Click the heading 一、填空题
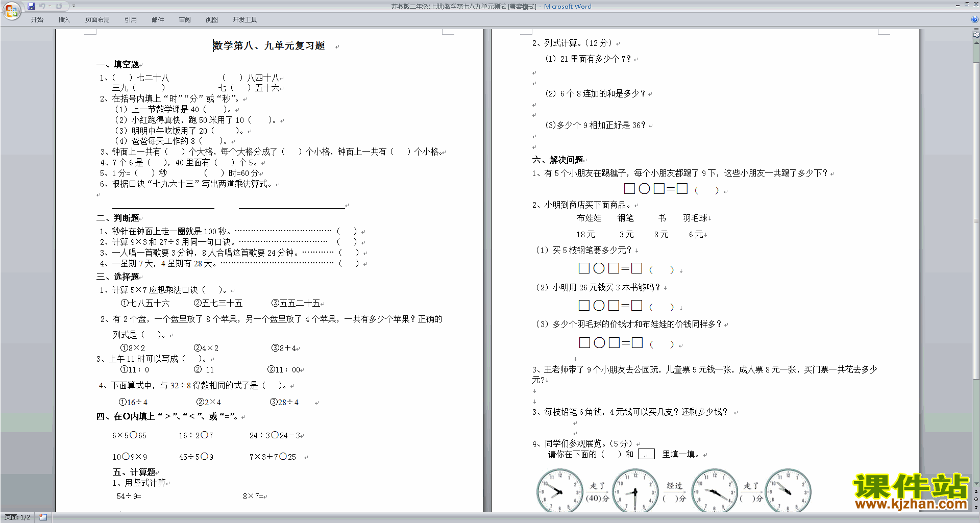 [x=117, y=64]
